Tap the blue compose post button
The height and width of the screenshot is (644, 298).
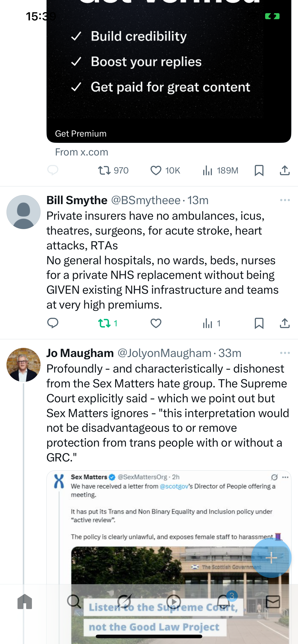[271, 558]
